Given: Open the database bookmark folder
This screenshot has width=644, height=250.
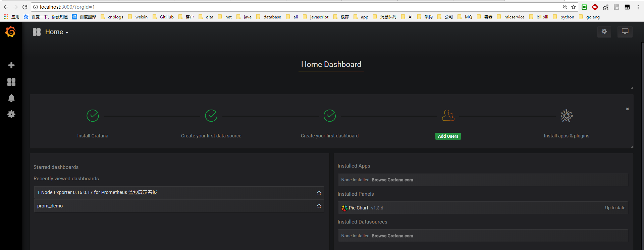Looking at the screenshot, I should coord(269,17).
